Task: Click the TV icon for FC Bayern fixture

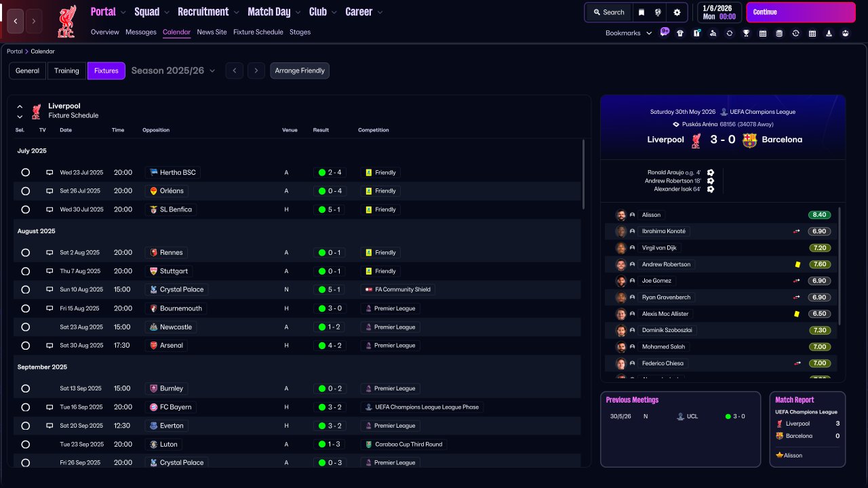Action: (50, 407)
